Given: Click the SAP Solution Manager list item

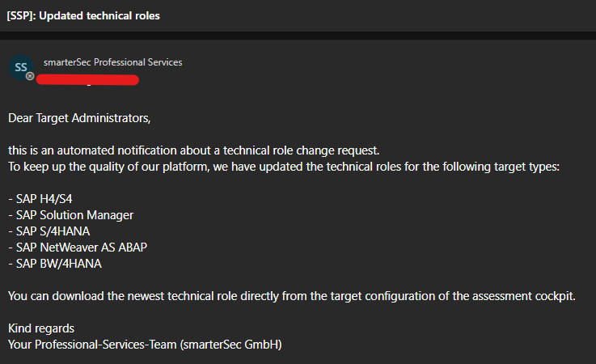Looking at the screenshot, I should [70, 215].
